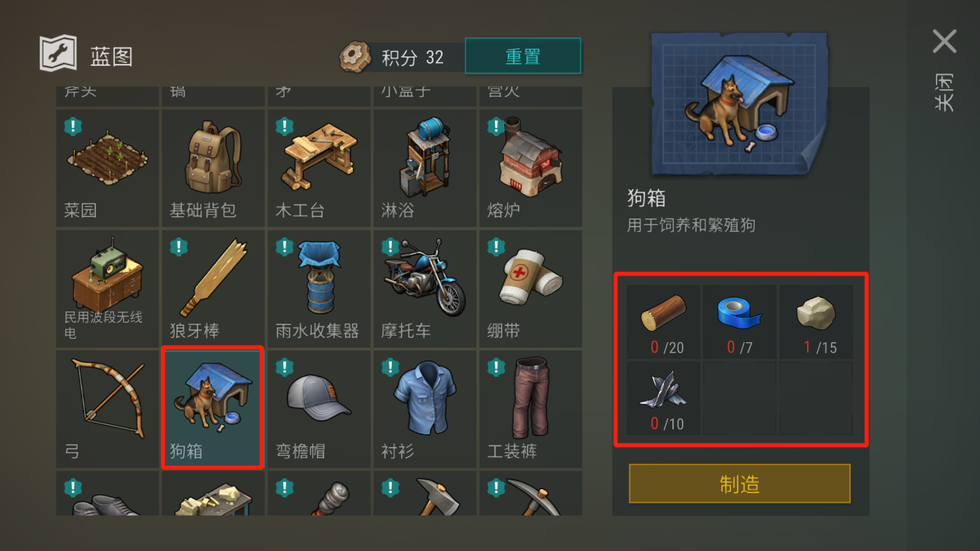This screenshot has height=551, width=980.
Task: Tap the wood log material slot
Action: pyautogui.click(x=664, y=322)
